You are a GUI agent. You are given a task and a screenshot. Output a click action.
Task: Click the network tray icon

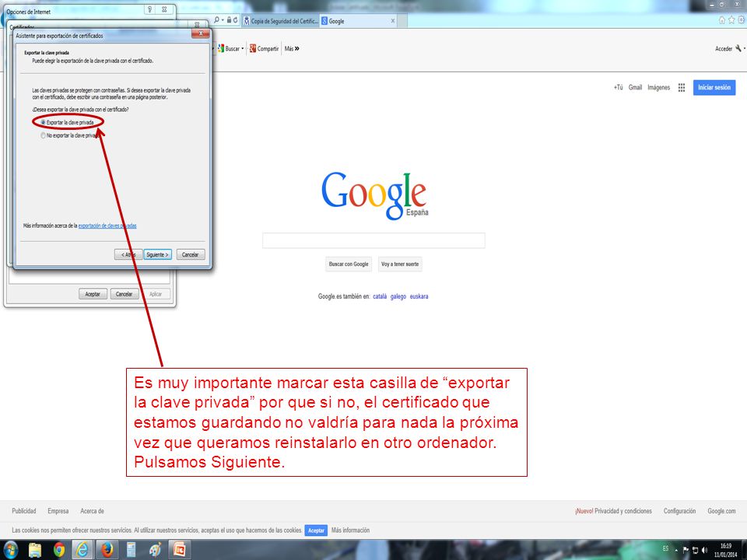pyautogui.click(x=695, y=550)
